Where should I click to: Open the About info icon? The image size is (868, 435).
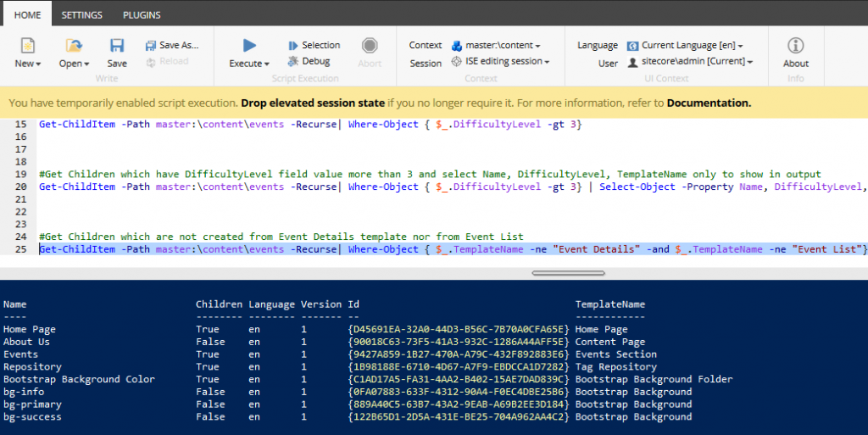click(x=795, y=46)
